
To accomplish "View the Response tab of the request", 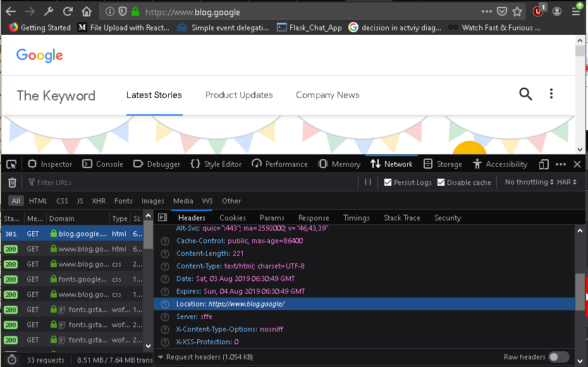I will 314,217.
